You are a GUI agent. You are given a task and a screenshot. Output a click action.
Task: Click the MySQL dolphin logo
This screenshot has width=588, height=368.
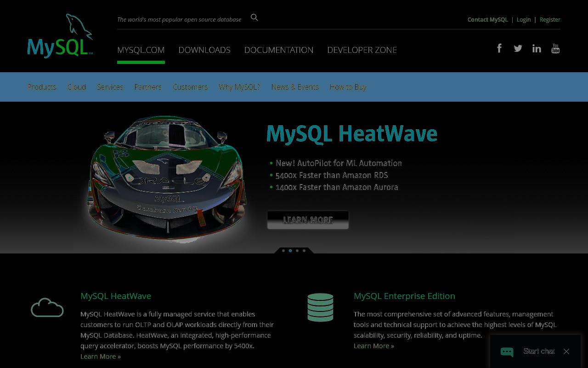click(60, 36)
